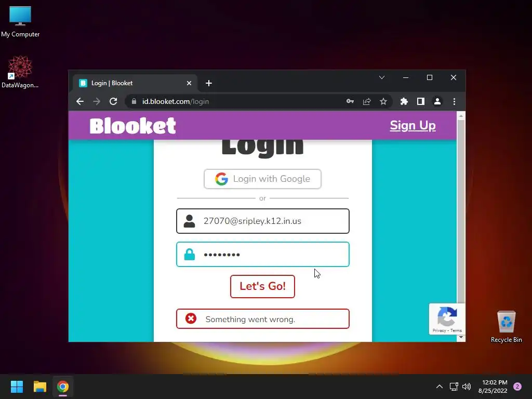Open the Sign Up link
532x399 pixels.
(413, 126)
